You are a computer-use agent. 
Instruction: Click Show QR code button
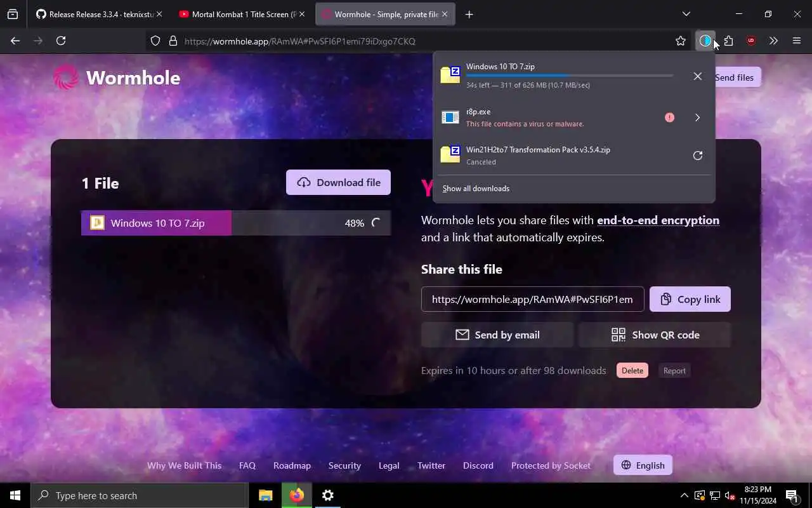click(655, 335)
